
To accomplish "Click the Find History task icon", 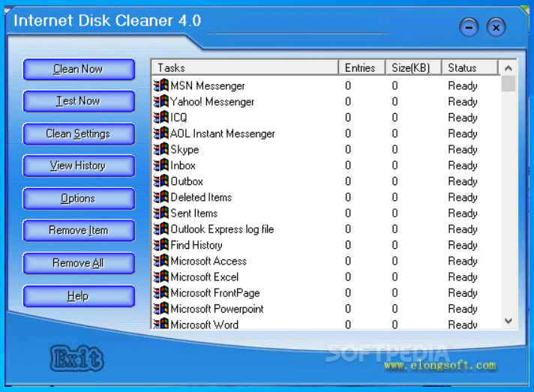I will click(x=161, y=244).
